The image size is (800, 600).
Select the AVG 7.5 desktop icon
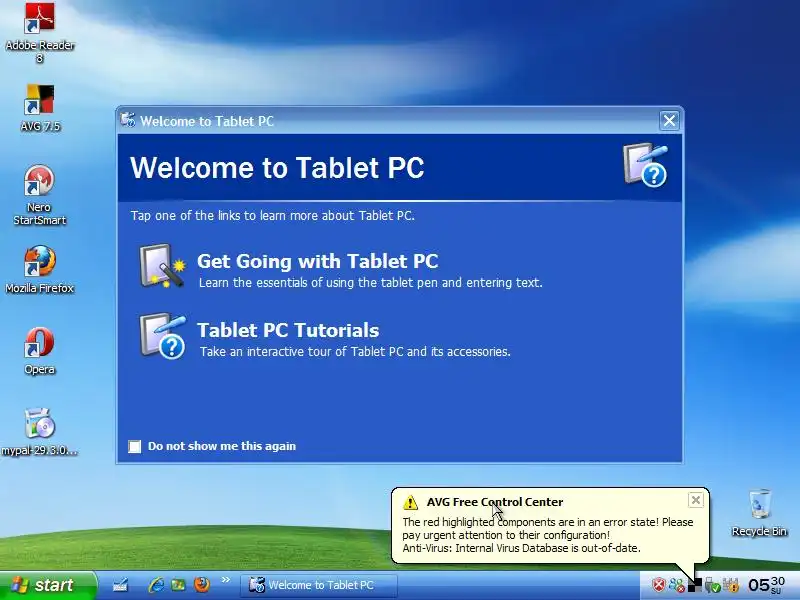pyautogui.click(x=40, y=109)
